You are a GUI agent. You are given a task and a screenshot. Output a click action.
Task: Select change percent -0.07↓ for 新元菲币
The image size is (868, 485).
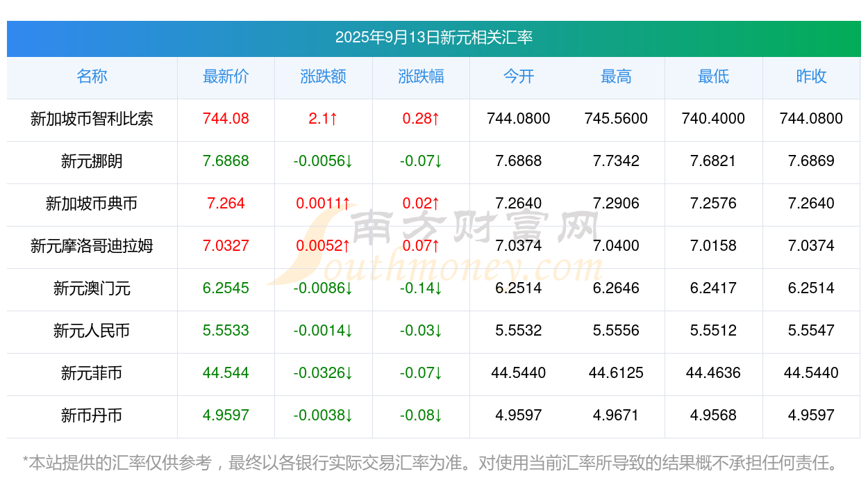(421, 373)
